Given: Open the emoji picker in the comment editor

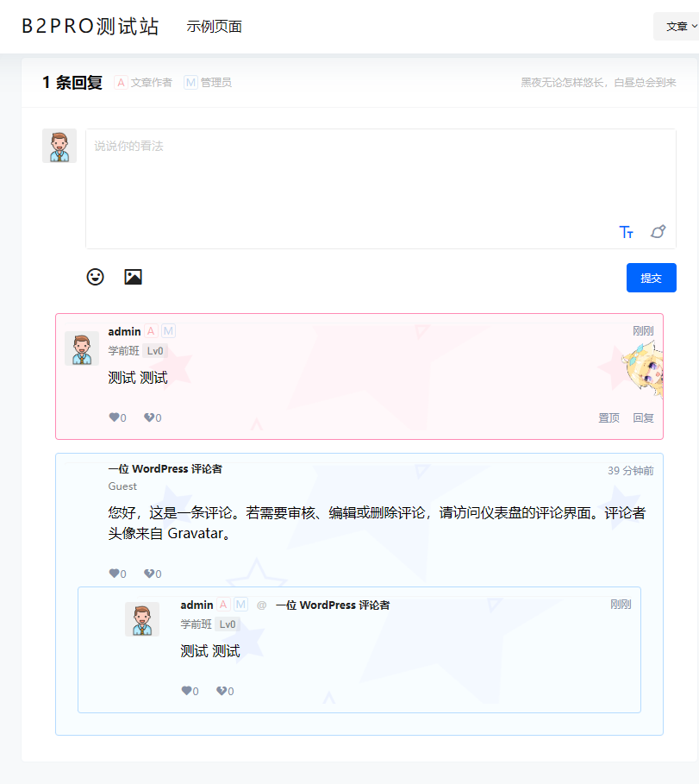Looking at the screenshot, I should click(x=95, y=277).
